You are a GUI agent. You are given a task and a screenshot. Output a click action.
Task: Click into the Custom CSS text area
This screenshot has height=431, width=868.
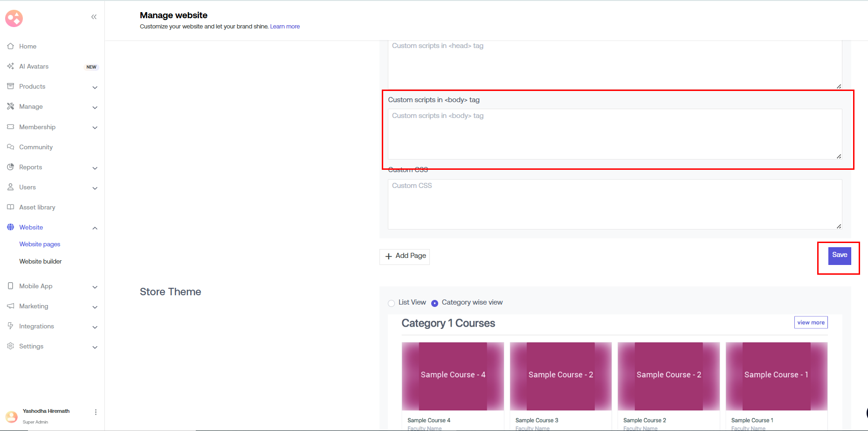(x=614, y=204)
